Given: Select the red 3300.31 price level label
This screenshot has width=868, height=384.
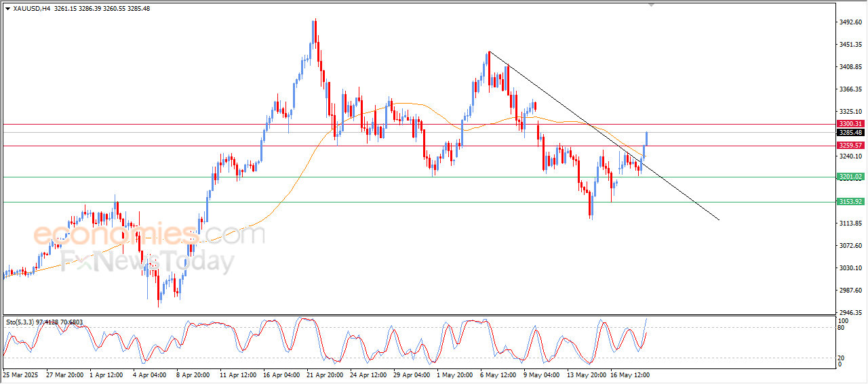Looking at the screenshot, I should pos(850,124).
